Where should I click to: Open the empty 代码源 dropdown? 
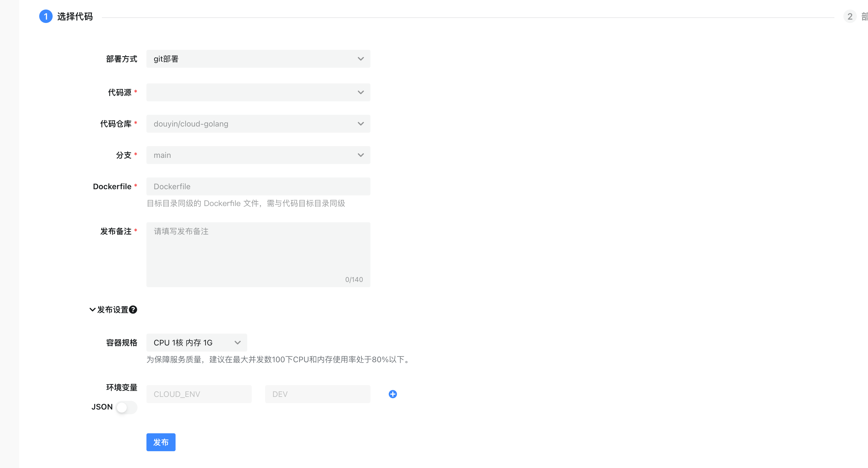pyautogui.click(x=258, y=92)
